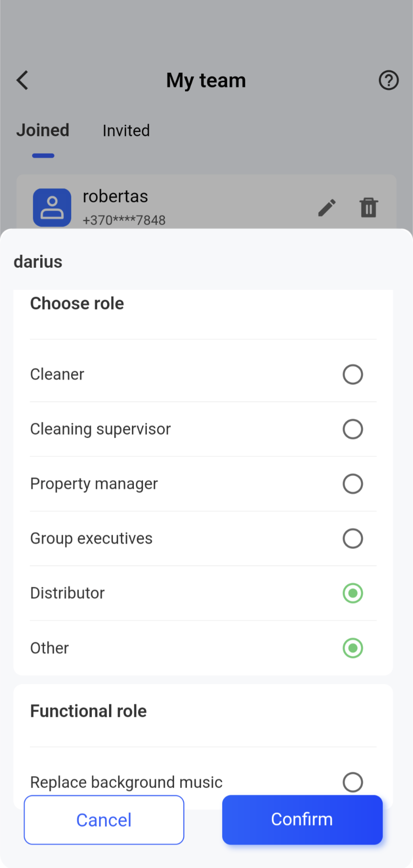Choose the Property manager radio button
The image size is (413, 868).
point(353,484)
